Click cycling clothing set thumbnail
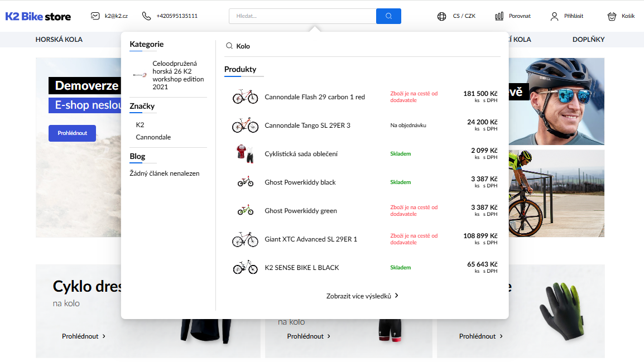644x362 pixels. 245,153
